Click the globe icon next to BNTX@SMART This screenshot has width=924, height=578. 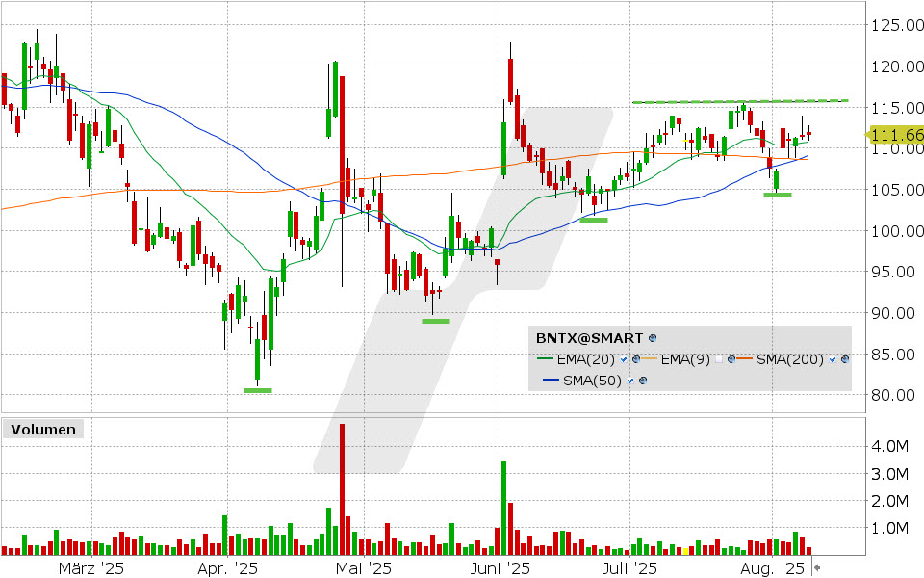(x=653, y=338)
